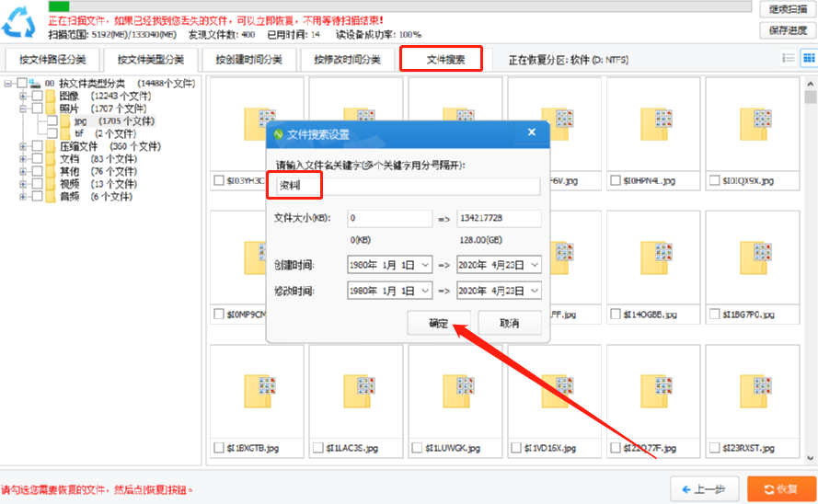Open thumbnail of $I1EXGTB.jpg
Viewport: 818px width, 504px height.
click(259, 392)
